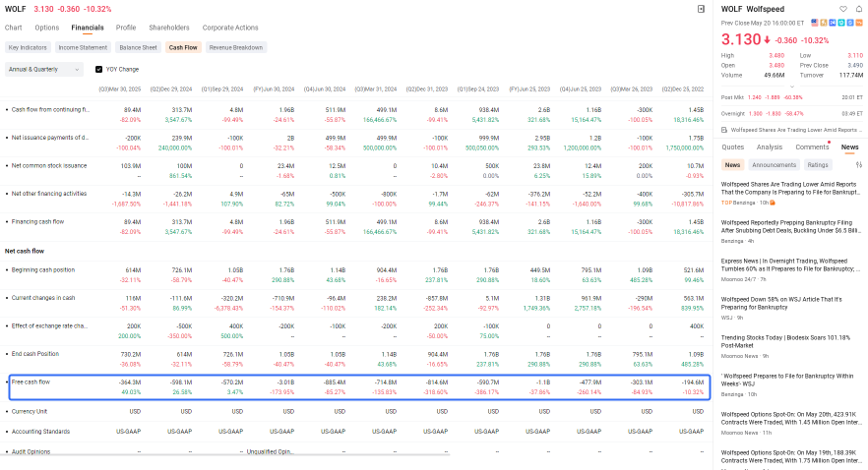The height and width of the screenshot is (470, 868).
Task: Click the teal badge in the stock badges row
Action: click(x=840, y=23)
